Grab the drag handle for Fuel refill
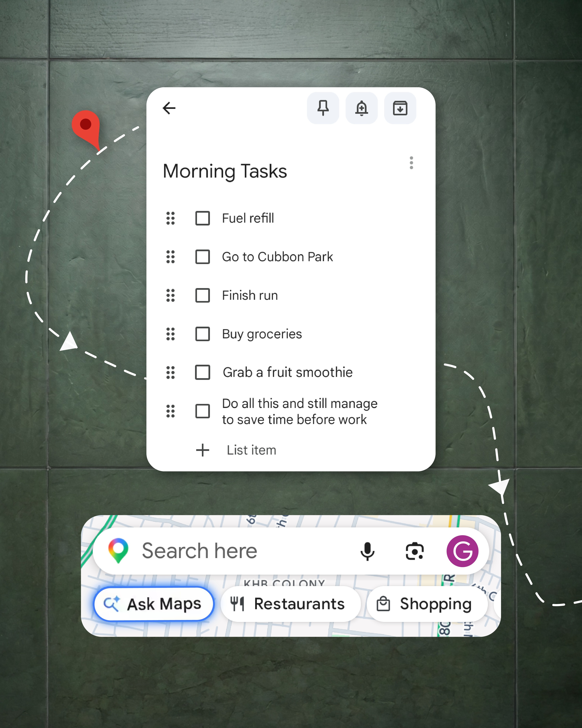Viewport: 582px width, 728px height. point(171,218)
